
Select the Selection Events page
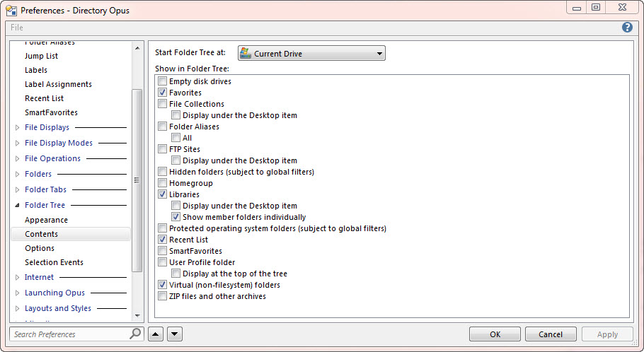pyautogui.click(x=54, y=262)
